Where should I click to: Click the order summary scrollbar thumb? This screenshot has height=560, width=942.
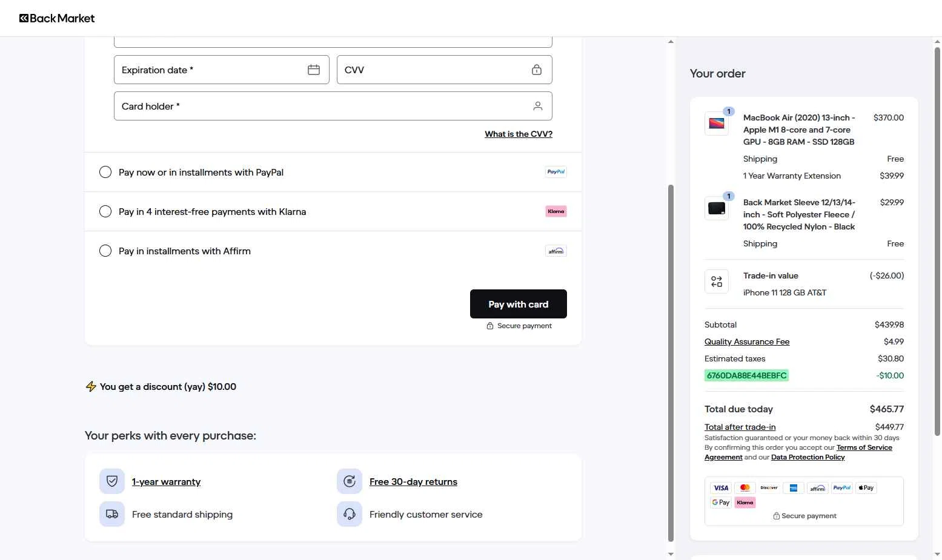[938, 242]
